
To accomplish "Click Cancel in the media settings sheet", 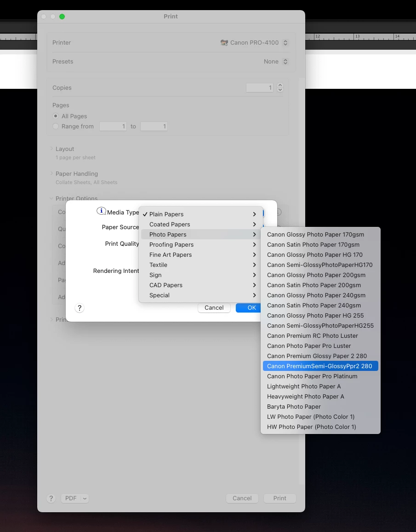I will [x=214, y=308].
